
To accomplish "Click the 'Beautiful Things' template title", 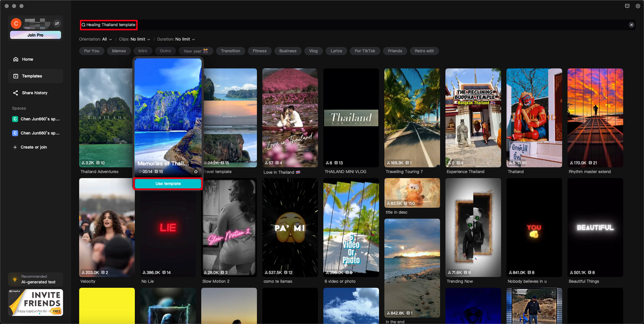I will [x=584, y=281].
